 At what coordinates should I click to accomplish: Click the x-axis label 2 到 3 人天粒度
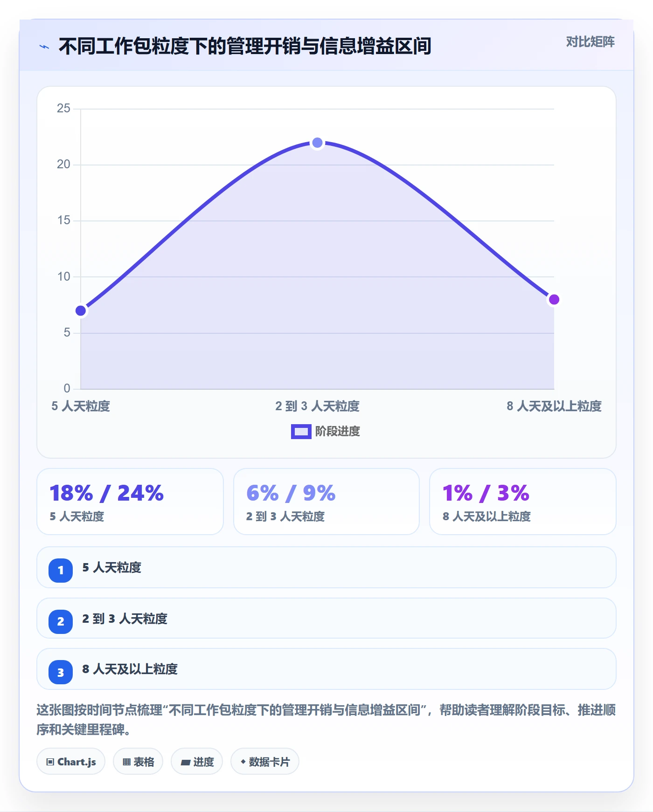point(317,406)
